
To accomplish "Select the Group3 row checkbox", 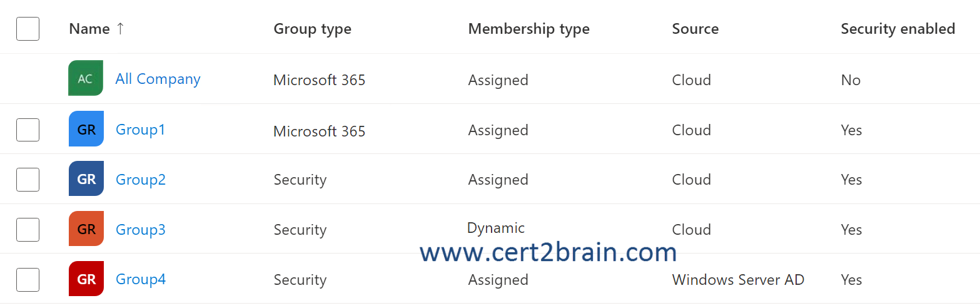I will coord(28,230).
